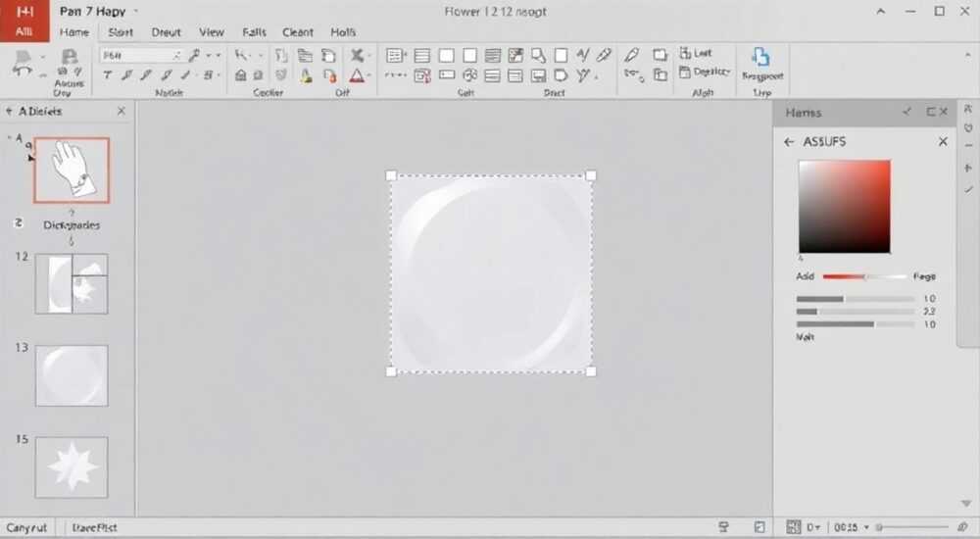Close the ASSUFS color pane
This screenshot has height=539, width=980.
(943, 142)
